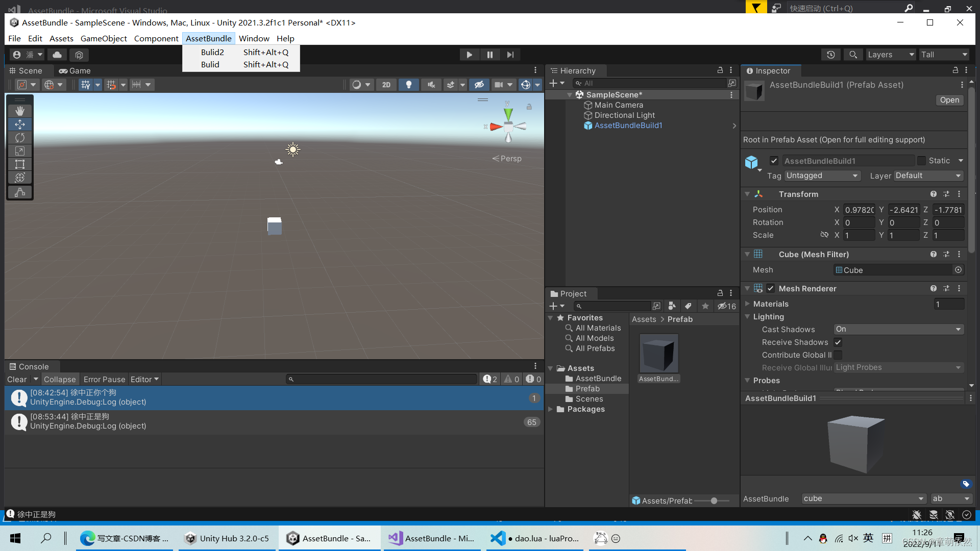Search by label in Project panel
980x551 pixels.
(688, 306)
